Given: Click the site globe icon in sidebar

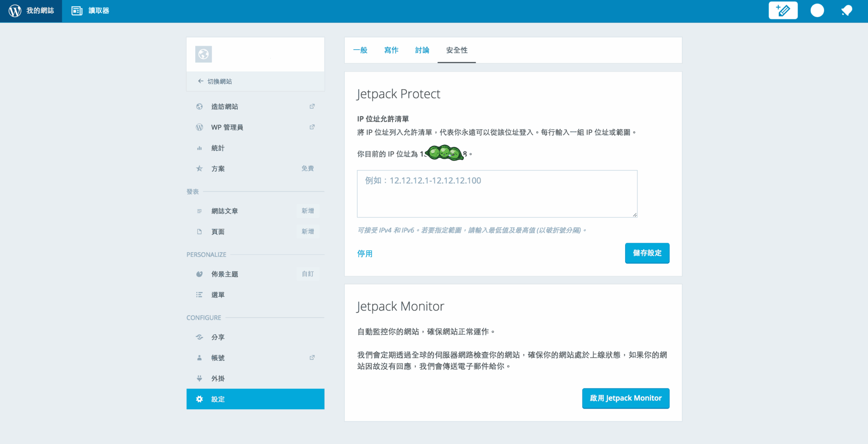Looking at the screenshot, I should [x=203, y=54].
